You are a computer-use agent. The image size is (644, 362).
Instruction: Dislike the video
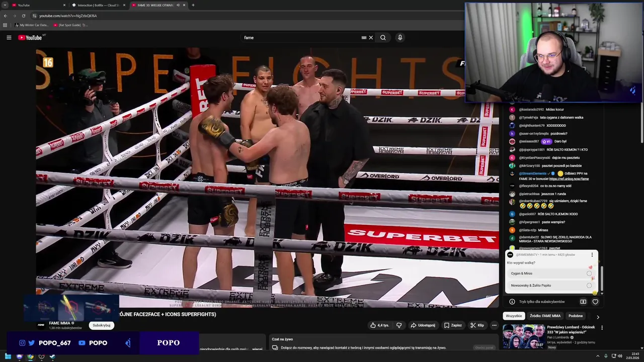pyautogui.click(x=399, y=325)
